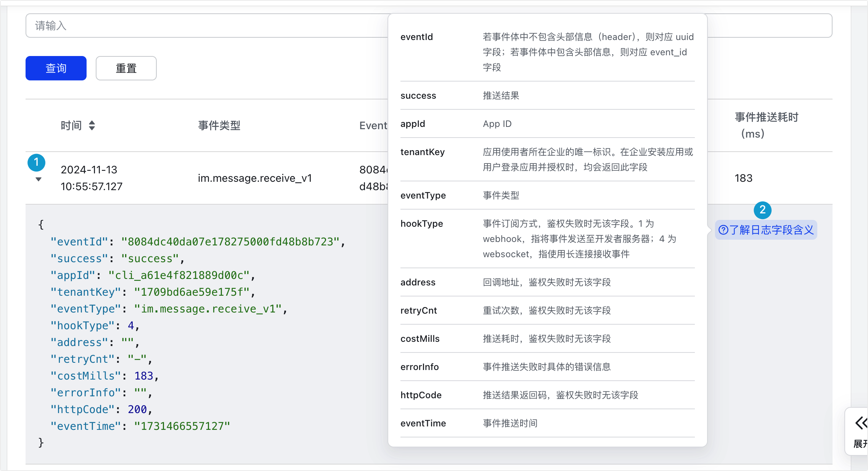Open the 了解日志字段含义 link
The height and width of the screenshot is (471, 868).
[x=771, y=230]
